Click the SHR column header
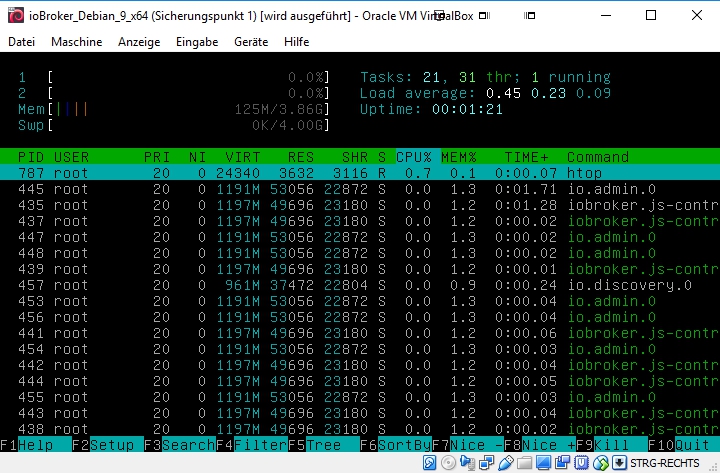Viewport: 720px width, 473px height. [x=355, y=157]
